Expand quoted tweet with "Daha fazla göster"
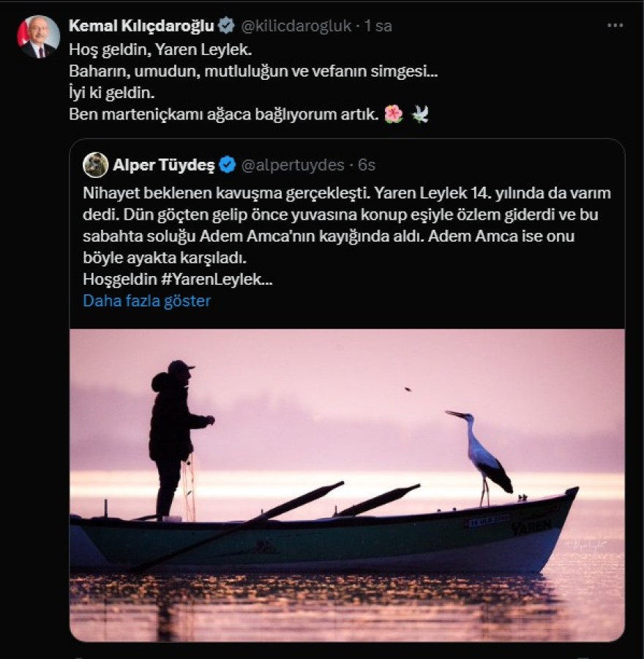The height and width of the screenshot is (659, 644). (x=146, y=301)
